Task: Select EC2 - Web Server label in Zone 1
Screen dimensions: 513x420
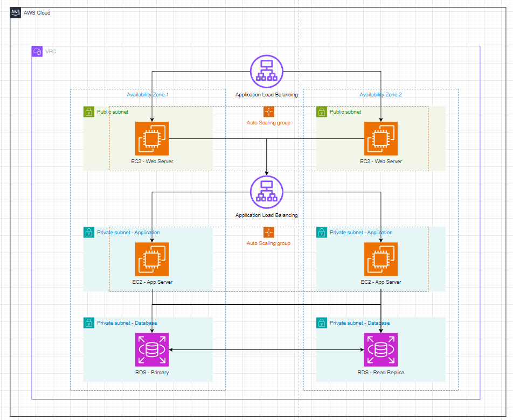Action: pos(152,162)
